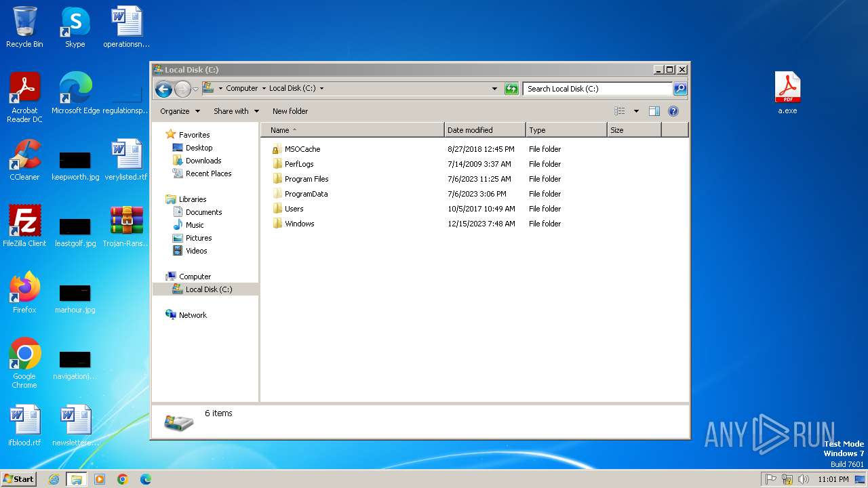
Task: Click the New folder button
Action: tap(290, 111)
